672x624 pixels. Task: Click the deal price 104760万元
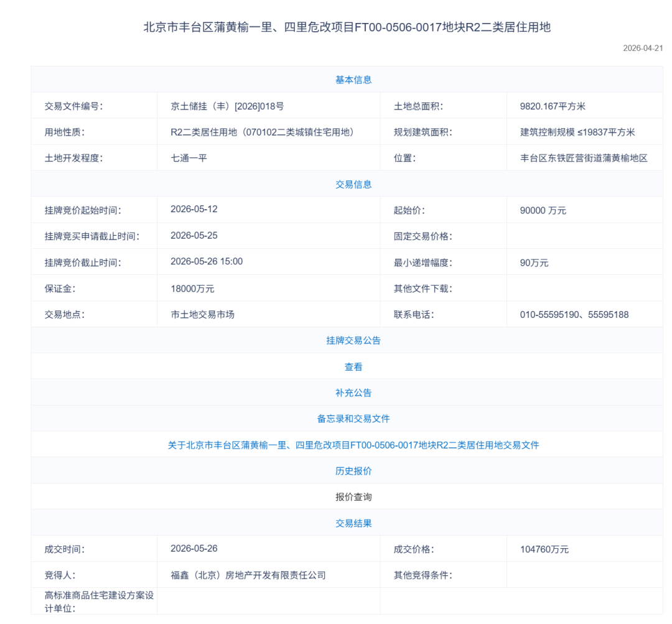pyautogui.click(x=544, y=549)
